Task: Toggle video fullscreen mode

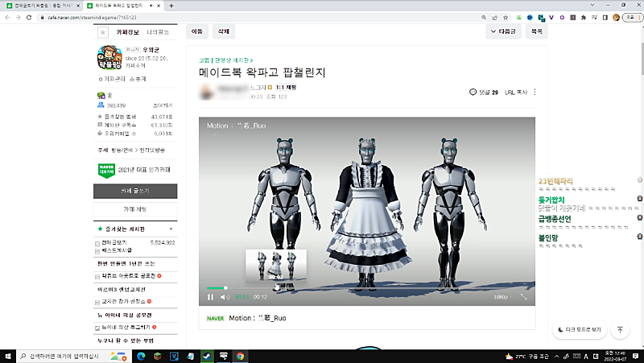Action: 524,296
